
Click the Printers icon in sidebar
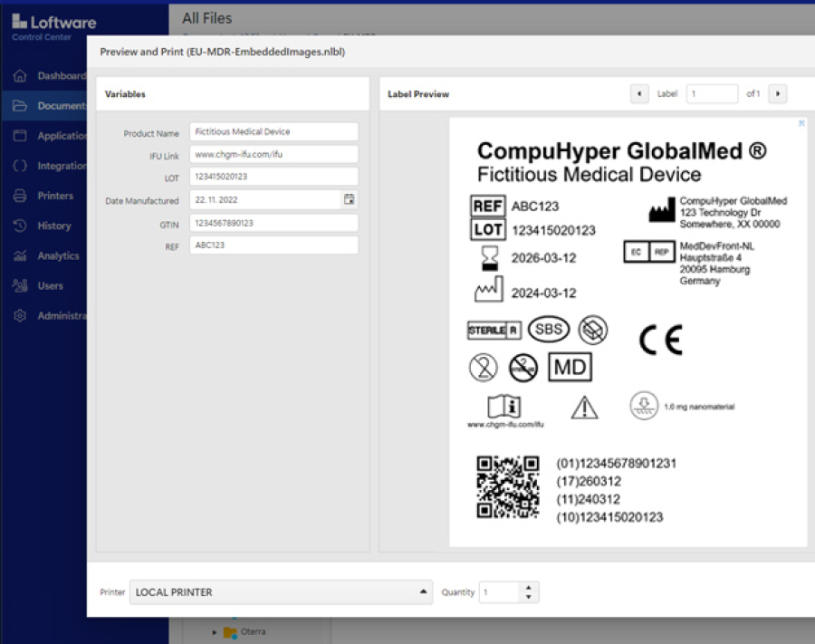coord(20,196)
